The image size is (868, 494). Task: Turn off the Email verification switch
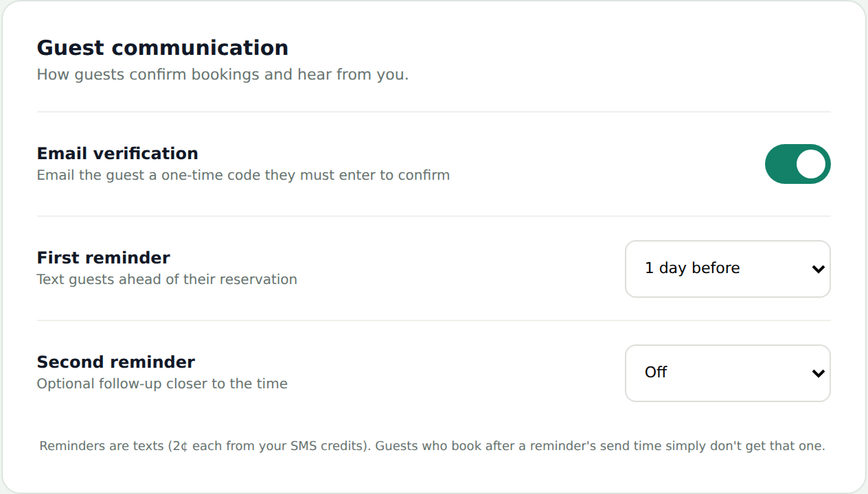click(797, 164)
